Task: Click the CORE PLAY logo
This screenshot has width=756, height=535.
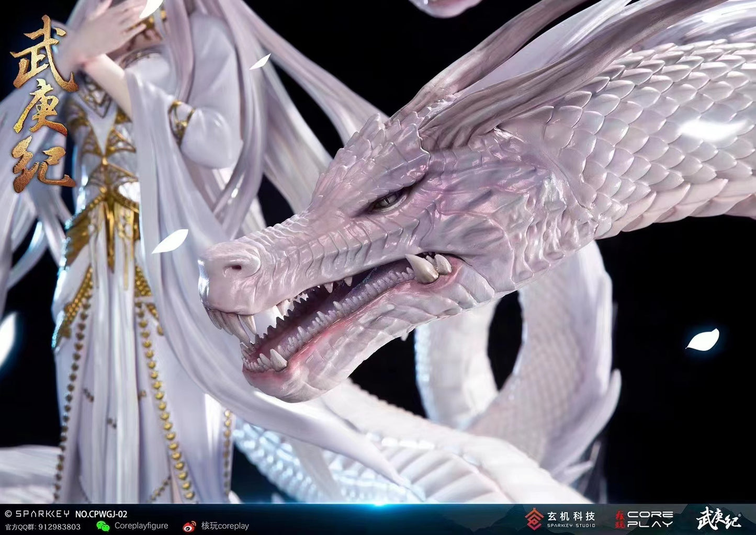Action: point(644,519)
